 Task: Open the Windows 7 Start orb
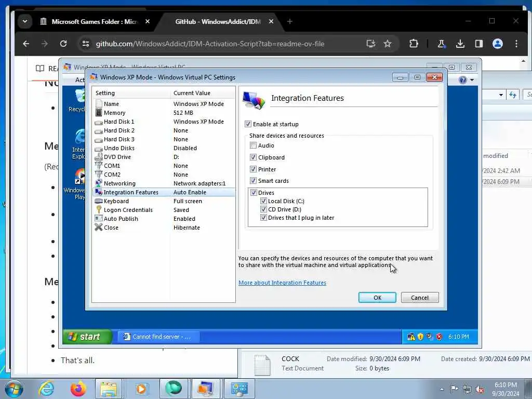14,389
